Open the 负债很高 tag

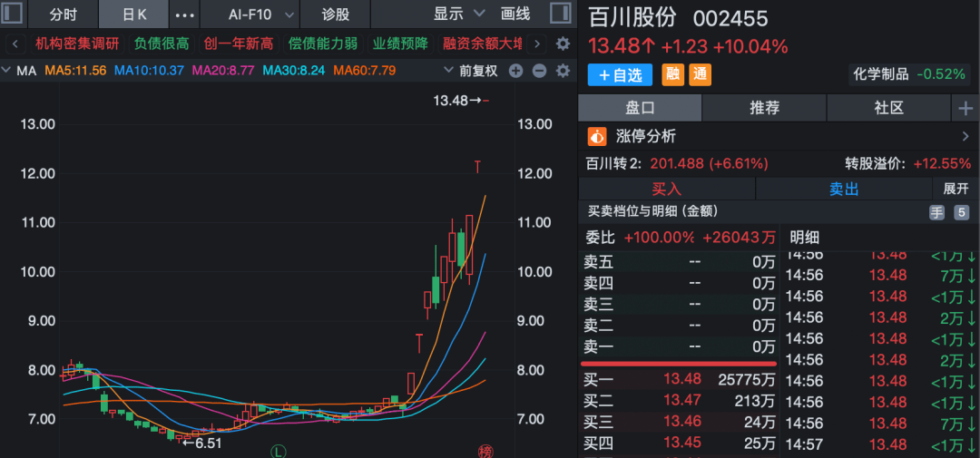pos(162,44)
